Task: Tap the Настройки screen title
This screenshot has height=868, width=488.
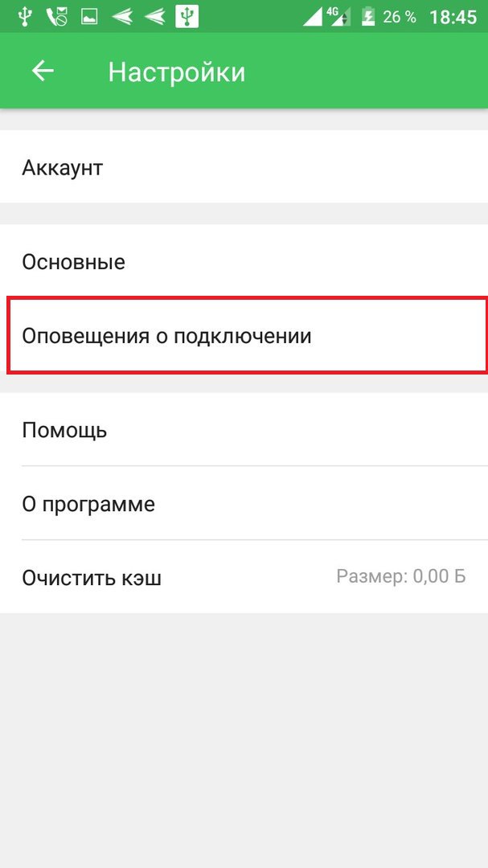Action: point(177,72)
